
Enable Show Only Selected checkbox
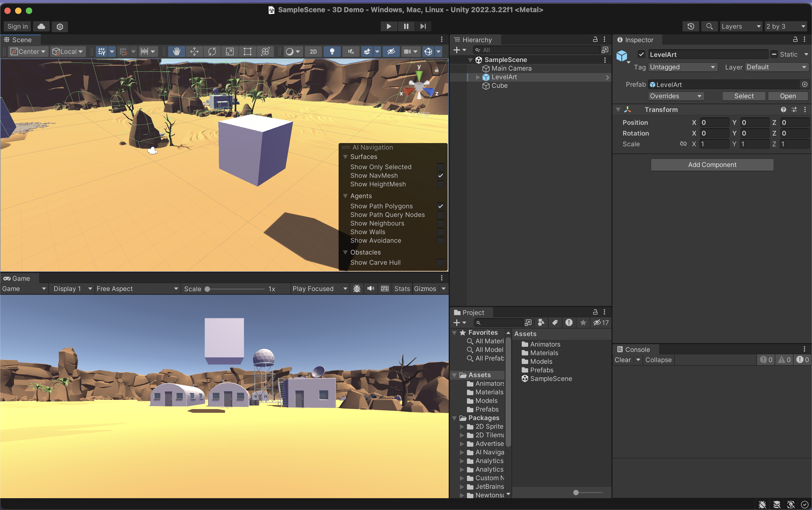pos(440,167)
